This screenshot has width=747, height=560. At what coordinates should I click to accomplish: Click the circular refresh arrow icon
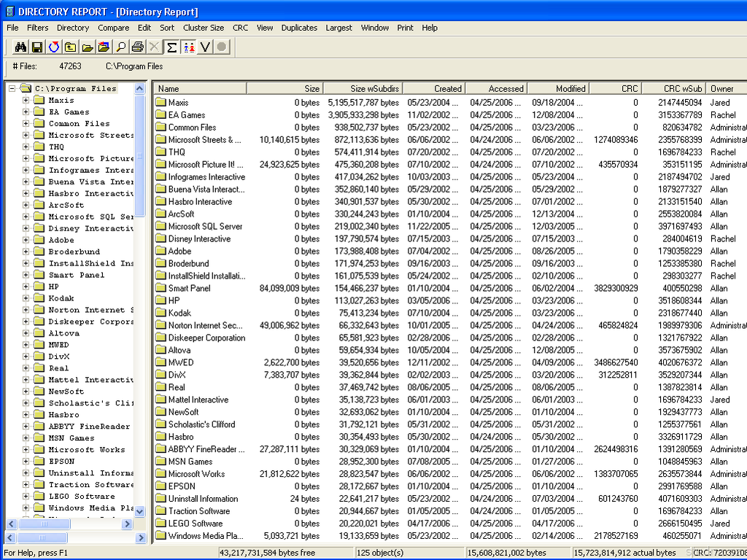54,47
